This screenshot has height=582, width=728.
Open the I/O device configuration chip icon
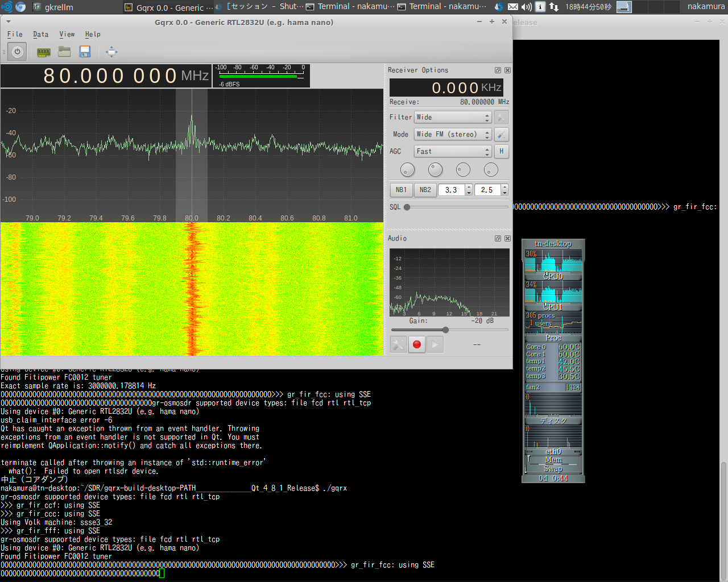[x=43, y=52]
